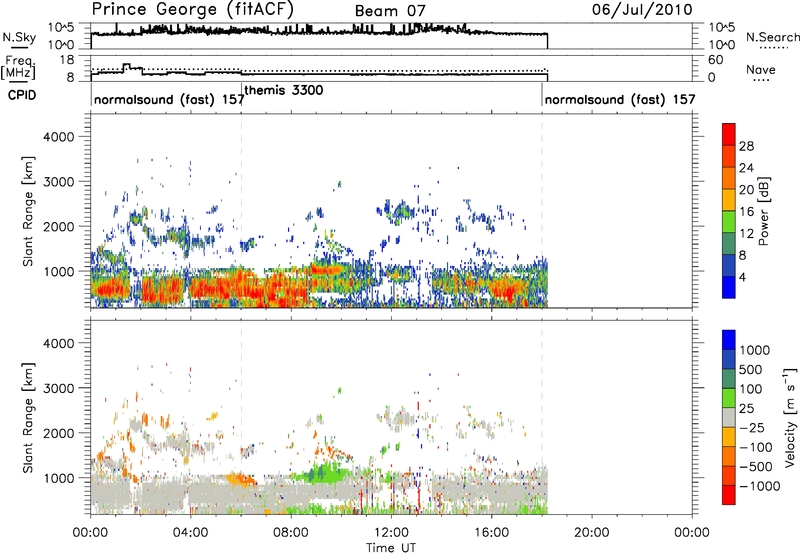
Task: Click the last 'normalsound (fast) 157' label
Action: point(620,99)
